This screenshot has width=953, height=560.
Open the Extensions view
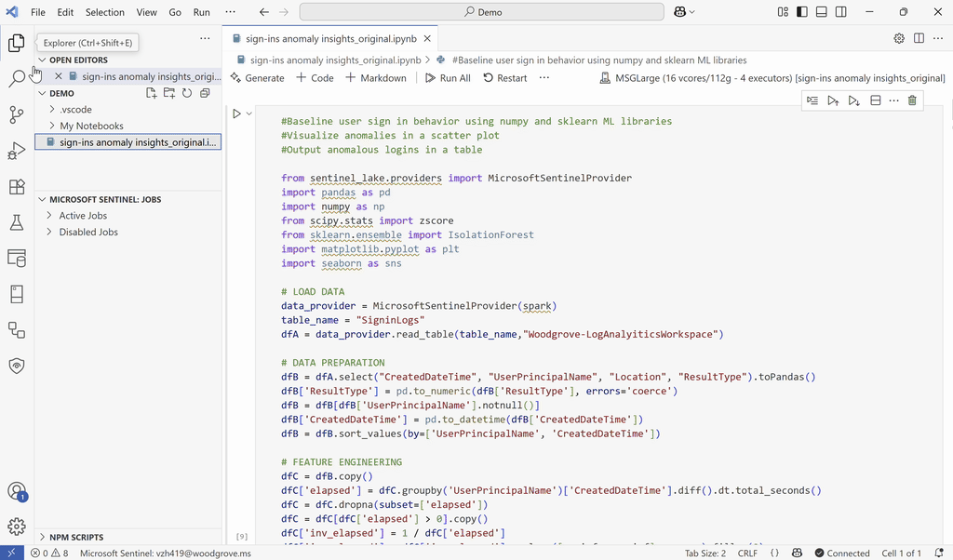point(17,186)
